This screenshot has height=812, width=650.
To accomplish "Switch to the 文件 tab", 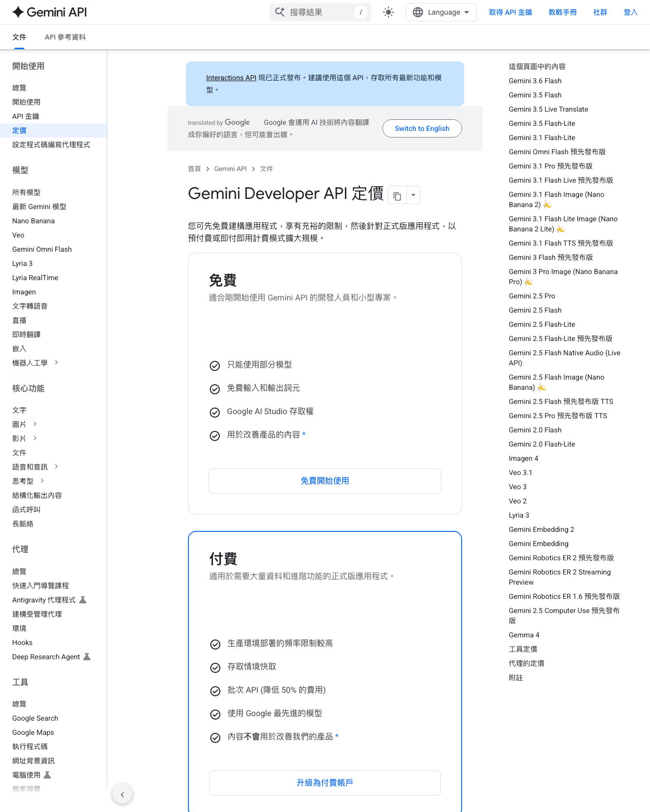I will tap(19, 37).
